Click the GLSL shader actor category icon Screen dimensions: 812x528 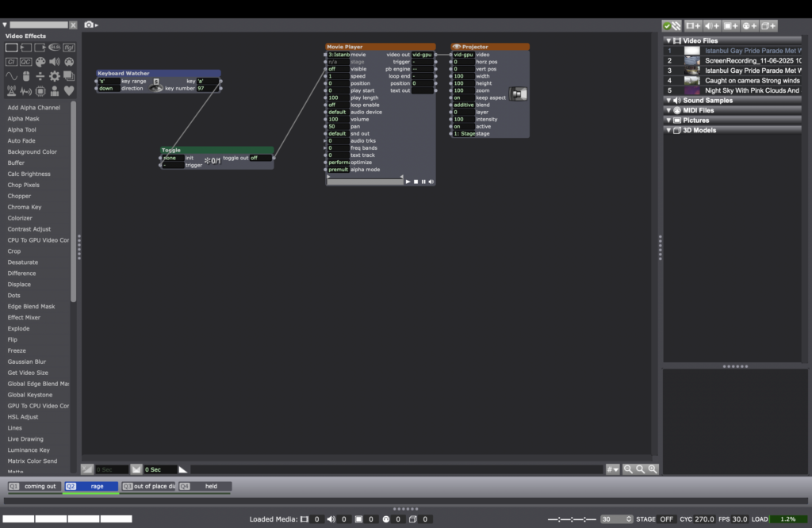point(55,48)
